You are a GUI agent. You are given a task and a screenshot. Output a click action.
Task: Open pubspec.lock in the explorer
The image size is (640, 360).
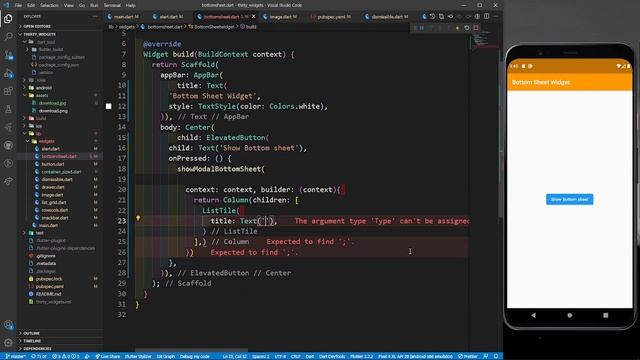(x=49, y=279)
